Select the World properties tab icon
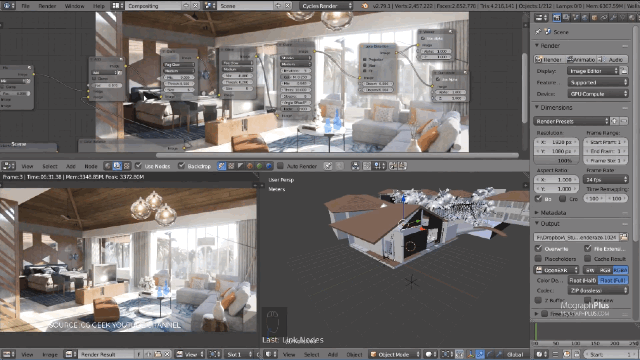This screenshot has width=640, height=360. tap(585, 18)
